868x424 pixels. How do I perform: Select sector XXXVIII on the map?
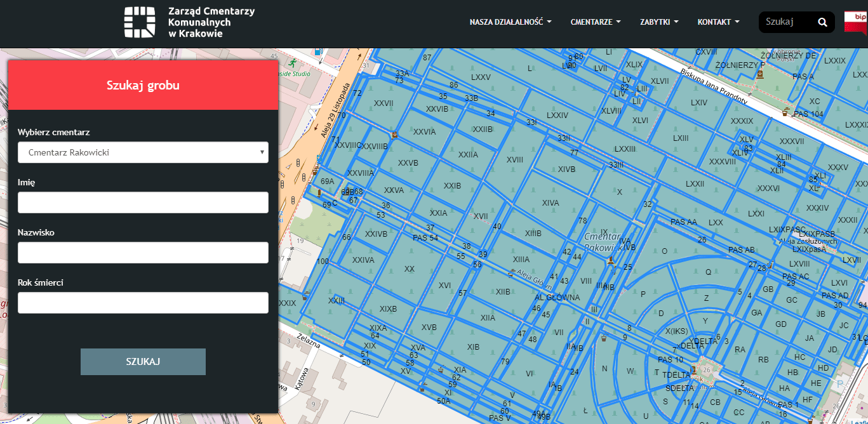coord(722,161)
